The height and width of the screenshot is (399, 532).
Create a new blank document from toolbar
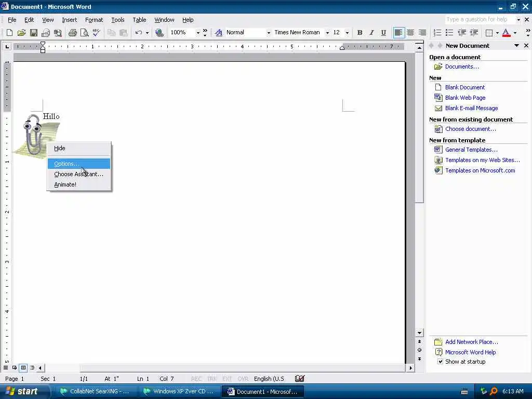click(9, 33)
